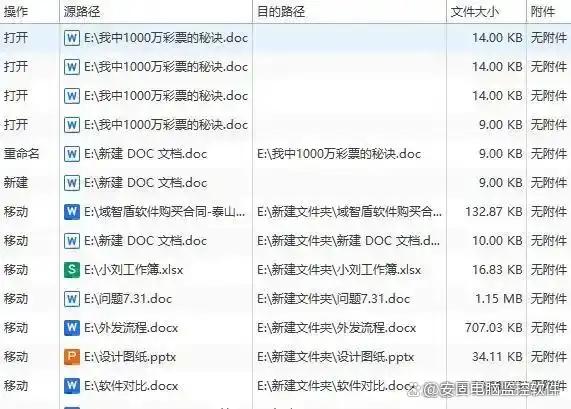Select the 132.87 KB size cell

tap(494, 212)
